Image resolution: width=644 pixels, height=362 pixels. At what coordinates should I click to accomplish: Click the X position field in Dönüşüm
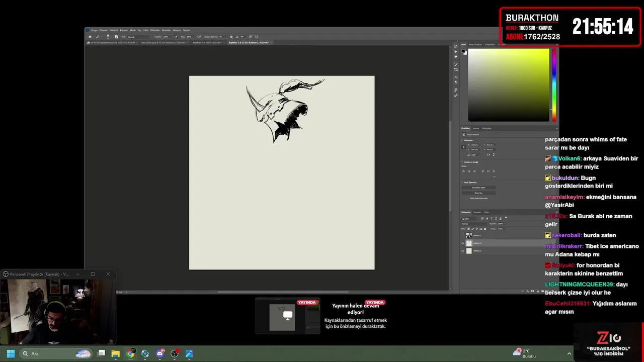coord(491,145)
